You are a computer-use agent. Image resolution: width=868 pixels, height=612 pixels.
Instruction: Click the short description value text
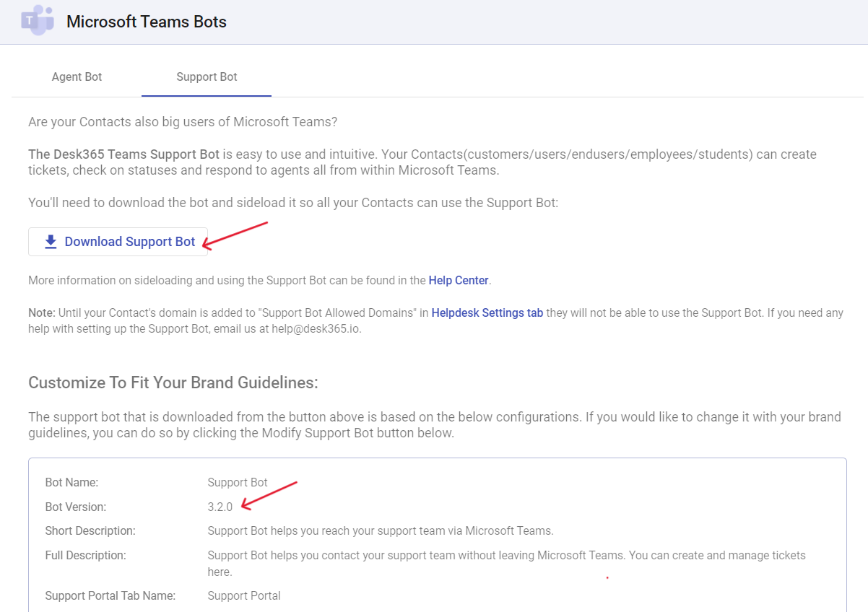(381, 530)
